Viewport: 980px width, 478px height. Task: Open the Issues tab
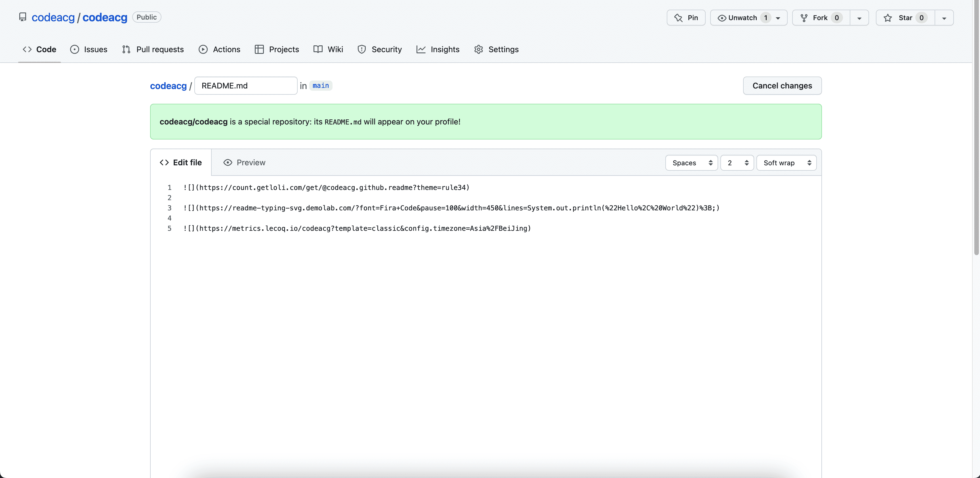[89, 49]
